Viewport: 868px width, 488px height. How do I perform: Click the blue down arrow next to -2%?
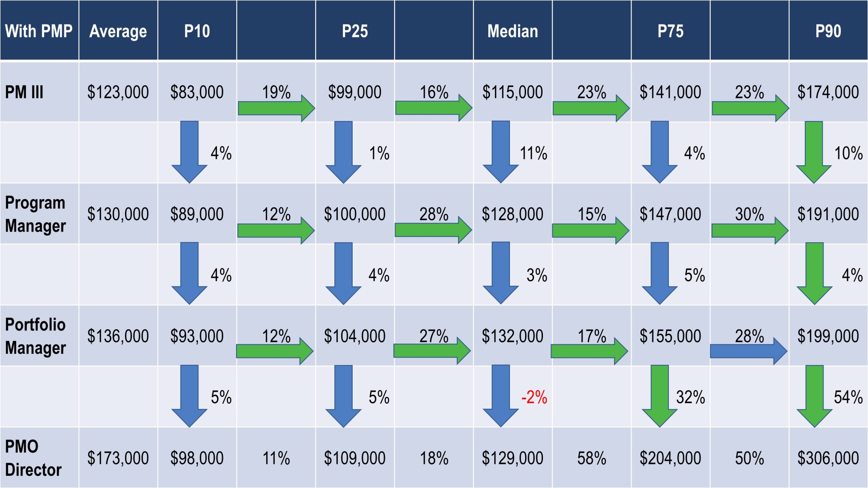pos(501,396)
